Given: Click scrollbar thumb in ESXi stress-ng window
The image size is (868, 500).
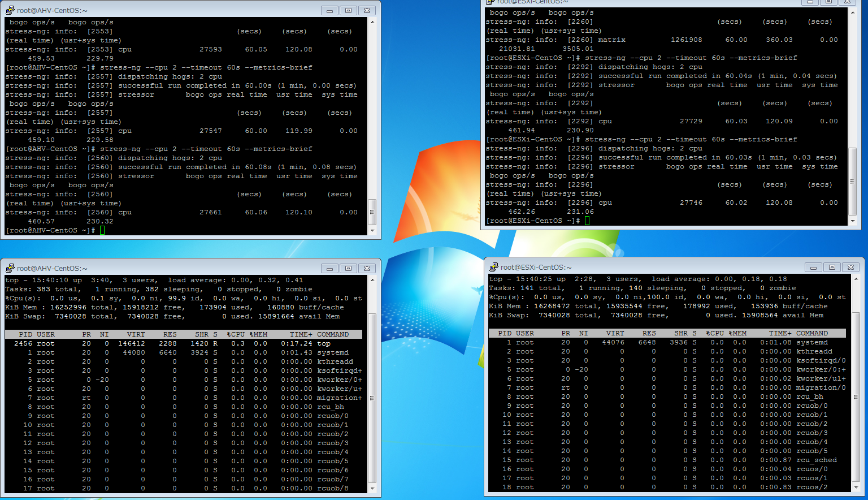Looking at the screenshot, I should coord(852,182).
